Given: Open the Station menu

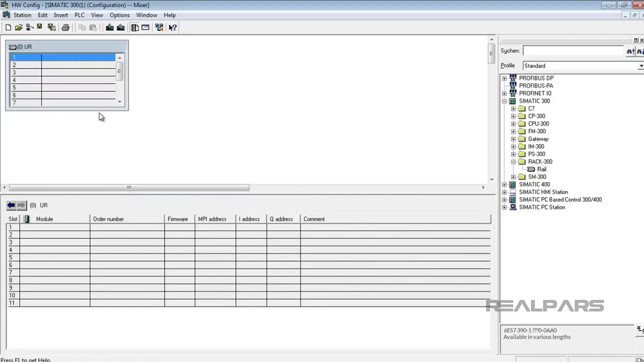Looking at the screenshot, I should [22, 15].
